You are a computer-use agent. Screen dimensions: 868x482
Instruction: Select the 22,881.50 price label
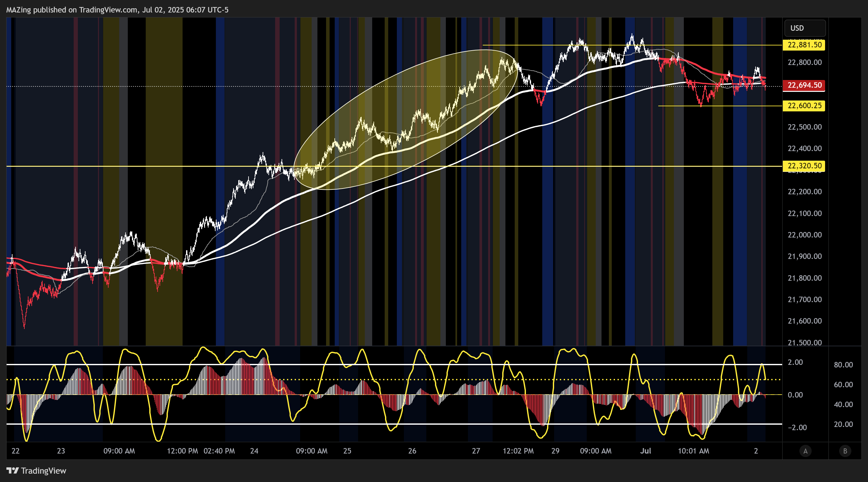[x=804, y=45]
